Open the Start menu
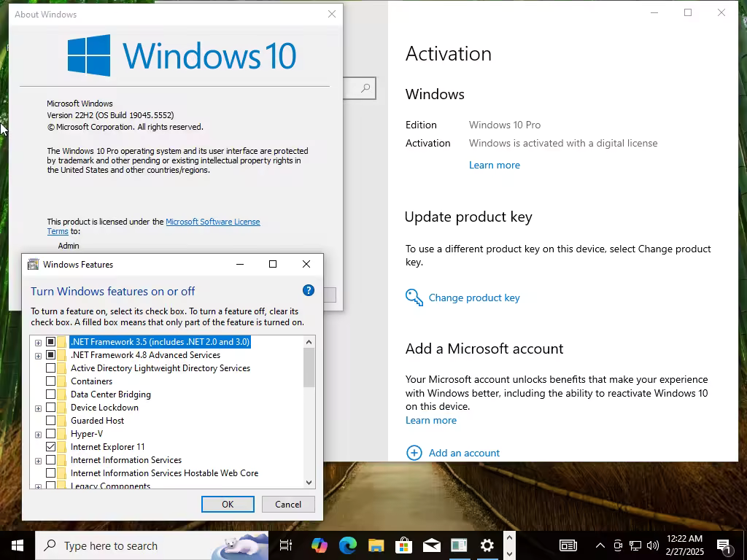This screenshot has height=560, width=747. (18, 545)
